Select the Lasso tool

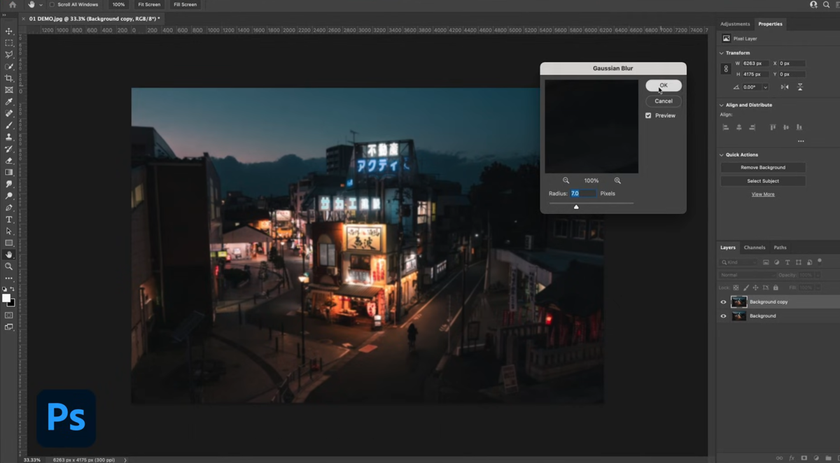point(9,55)
